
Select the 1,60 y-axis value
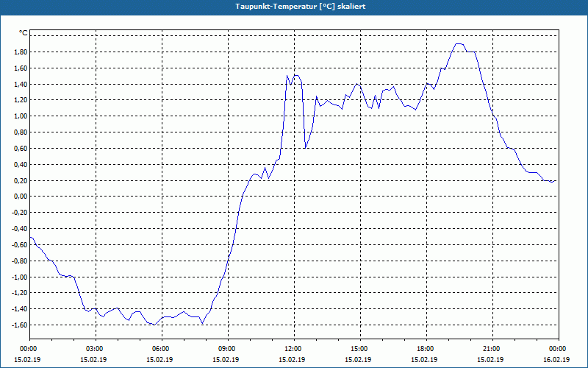click(x=21, y=68)
